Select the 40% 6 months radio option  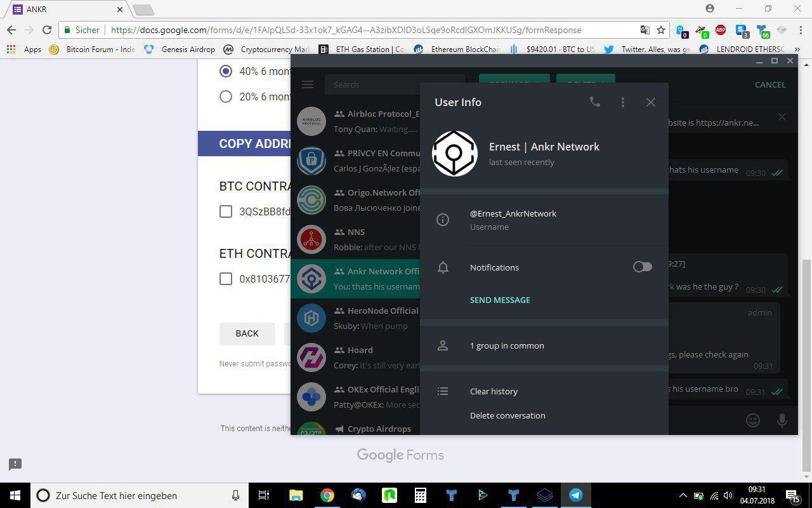(x=225, y=71)
